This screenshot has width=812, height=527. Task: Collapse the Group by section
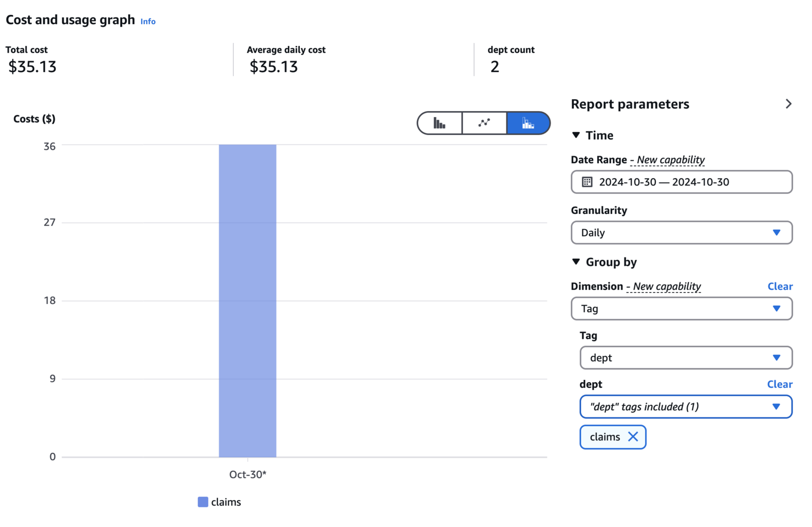pos(576,262)
